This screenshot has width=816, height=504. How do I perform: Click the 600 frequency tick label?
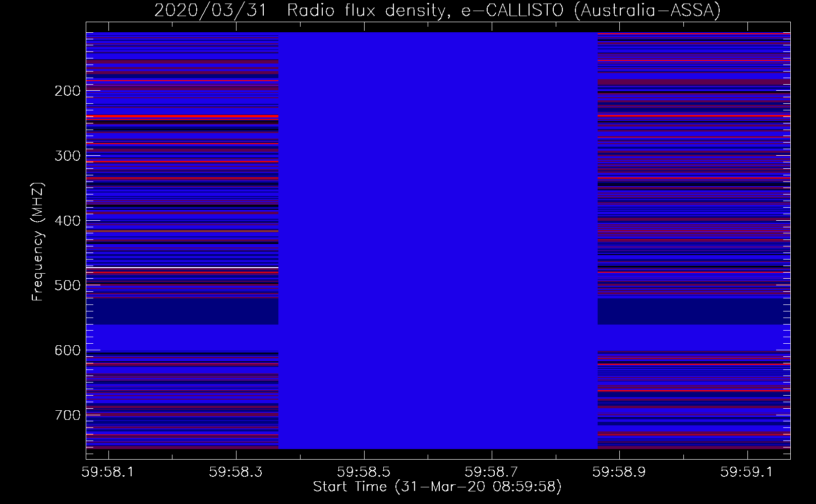tap(68, 350)
